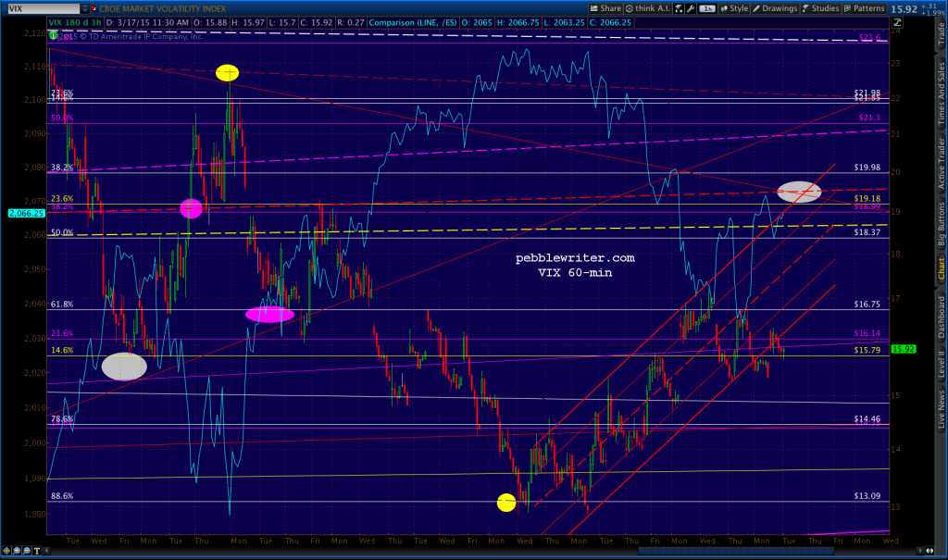This screenshot has height=560, width=948.
Task: Click the $15.79 yellow level label
Action: [x=867, y=350]
